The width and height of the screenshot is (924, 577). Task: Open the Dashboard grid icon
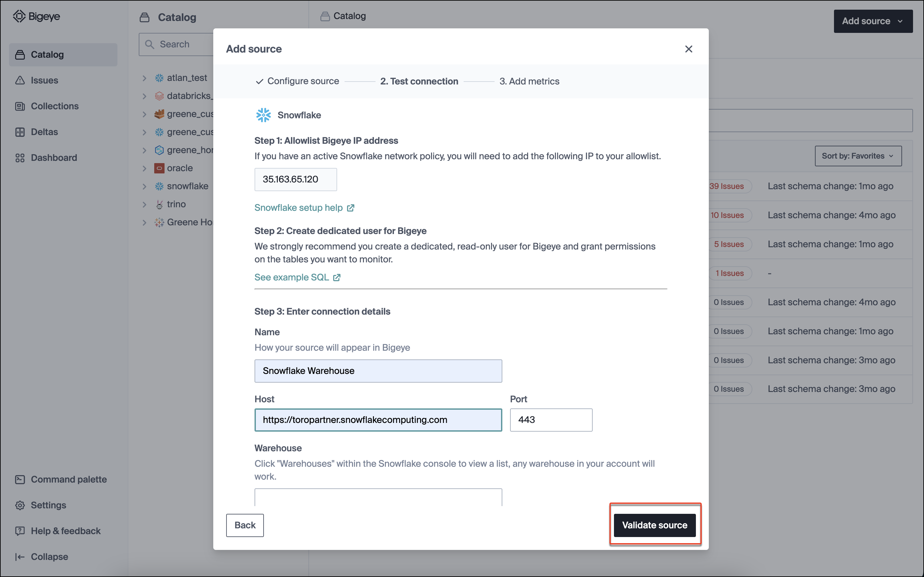click(x=20, y=158)
